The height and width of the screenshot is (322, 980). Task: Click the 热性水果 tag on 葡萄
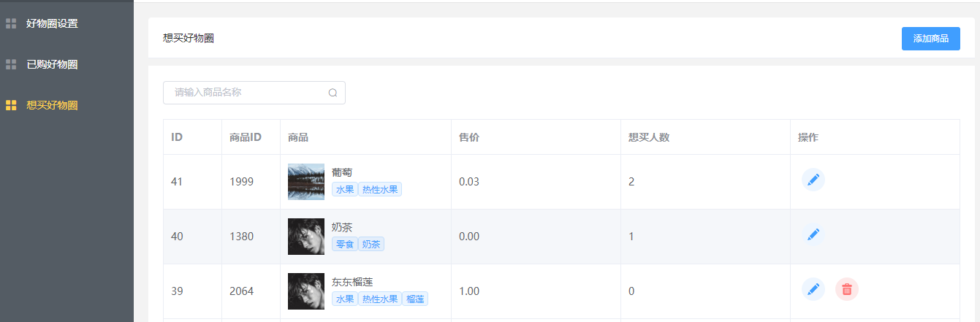(x=381, y=190)
